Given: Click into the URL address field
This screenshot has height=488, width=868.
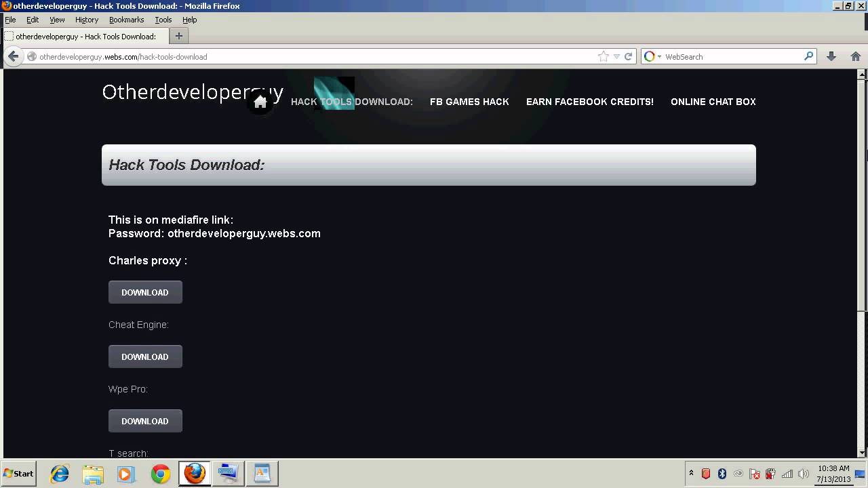Looking at the screenshot, I should coord(315,56).
